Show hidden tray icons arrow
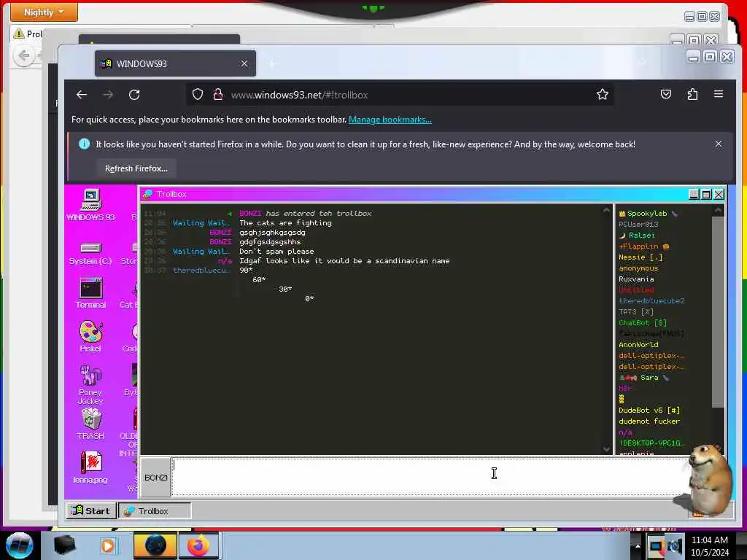Image resolution: width=747 pixels, height=560 pixels. click(x=637, y=546)
